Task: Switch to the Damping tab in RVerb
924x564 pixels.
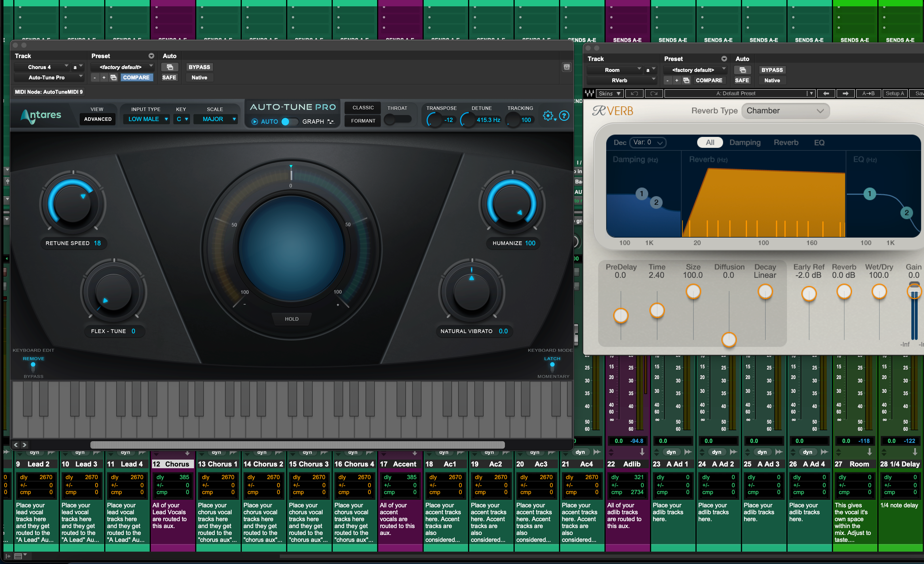Action: pos(745,142)
